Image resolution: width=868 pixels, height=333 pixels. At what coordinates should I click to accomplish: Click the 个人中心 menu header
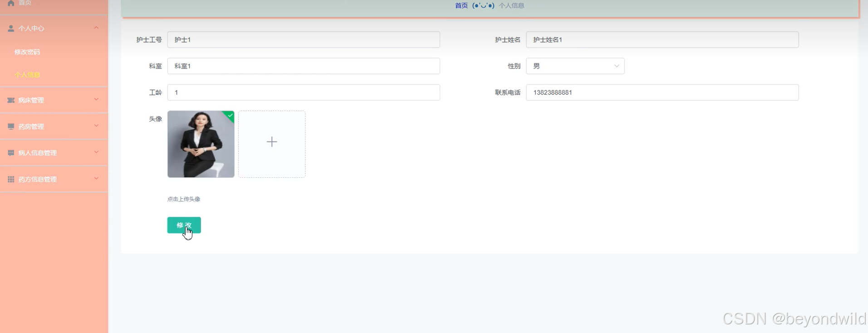coord(54,28)
